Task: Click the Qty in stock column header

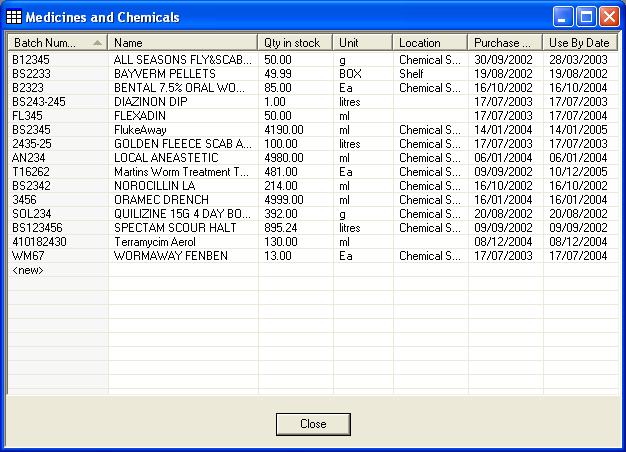Action: pos(295,42)
